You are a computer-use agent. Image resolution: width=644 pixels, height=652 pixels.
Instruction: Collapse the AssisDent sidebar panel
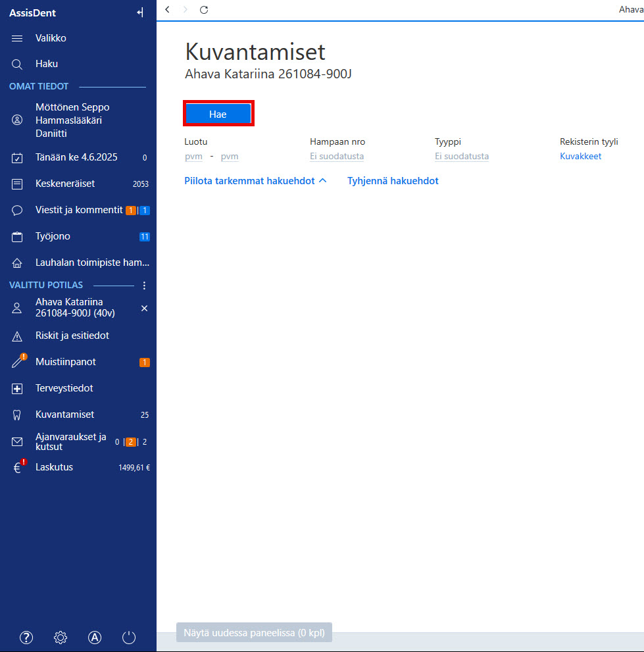point(140,13)
